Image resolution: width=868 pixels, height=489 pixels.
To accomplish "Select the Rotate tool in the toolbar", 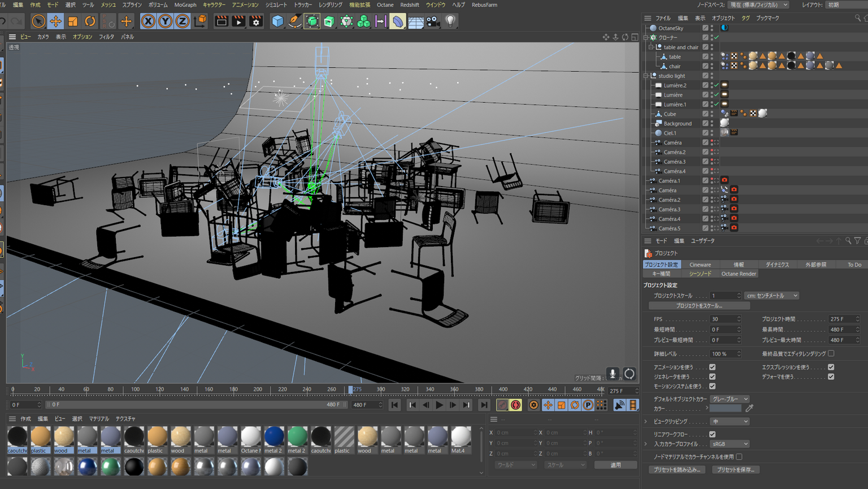I will pyautogui.click(x=90, y=21).
